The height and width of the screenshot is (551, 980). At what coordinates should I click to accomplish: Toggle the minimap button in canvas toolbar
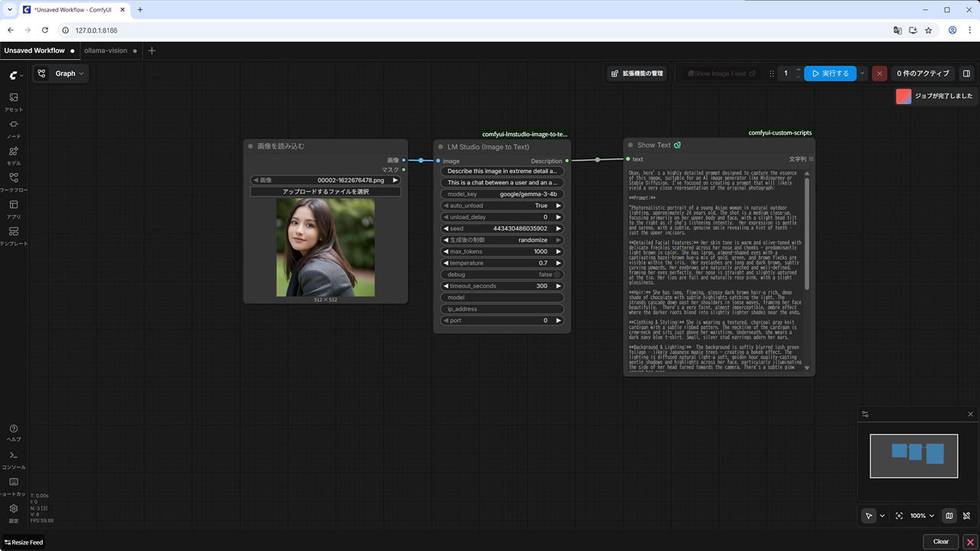click(949, 516)
